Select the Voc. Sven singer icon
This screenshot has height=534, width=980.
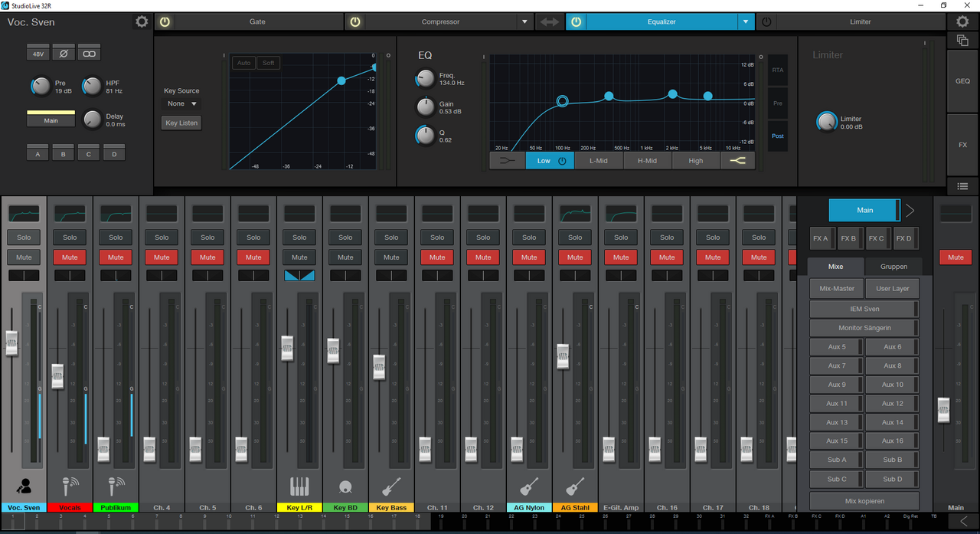(x=24, y=485)
